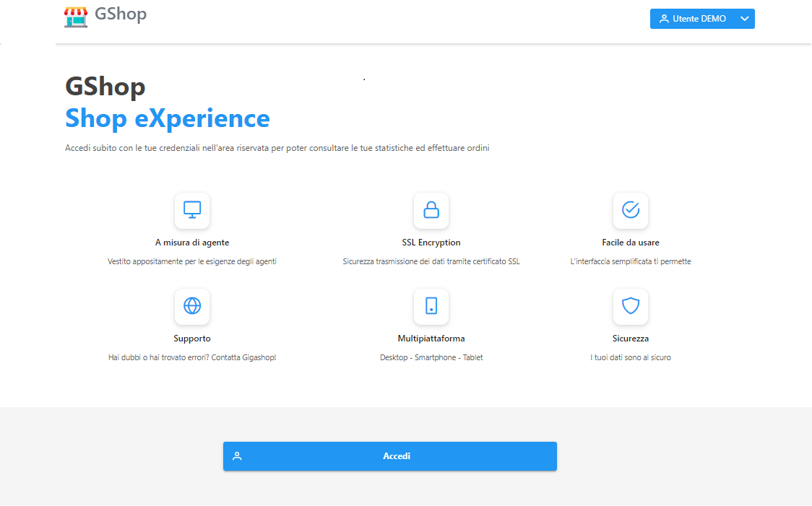Image resolution: width=812 pixels, height=506 pixels.
Task: Click the smartphone Multipiattaforma icon
Action: [x=431, y=306]
